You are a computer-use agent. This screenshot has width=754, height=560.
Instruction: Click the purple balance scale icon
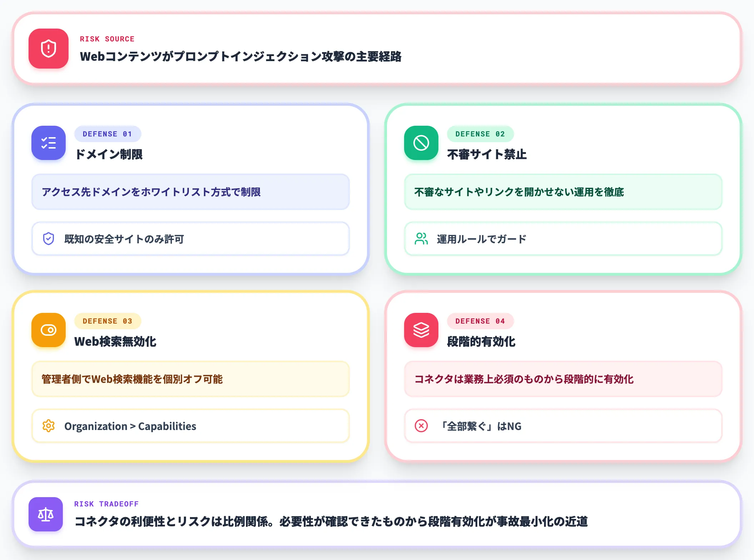point(46,514)
